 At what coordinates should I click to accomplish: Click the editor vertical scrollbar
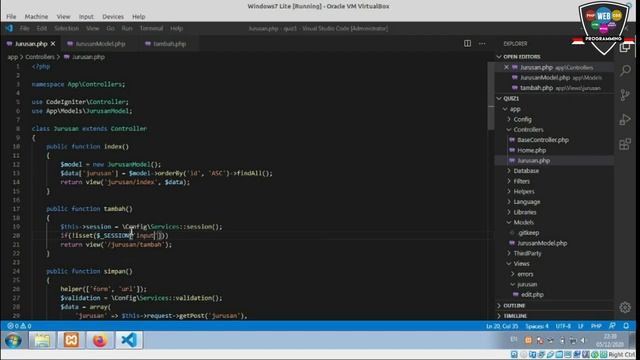[491, 96]
